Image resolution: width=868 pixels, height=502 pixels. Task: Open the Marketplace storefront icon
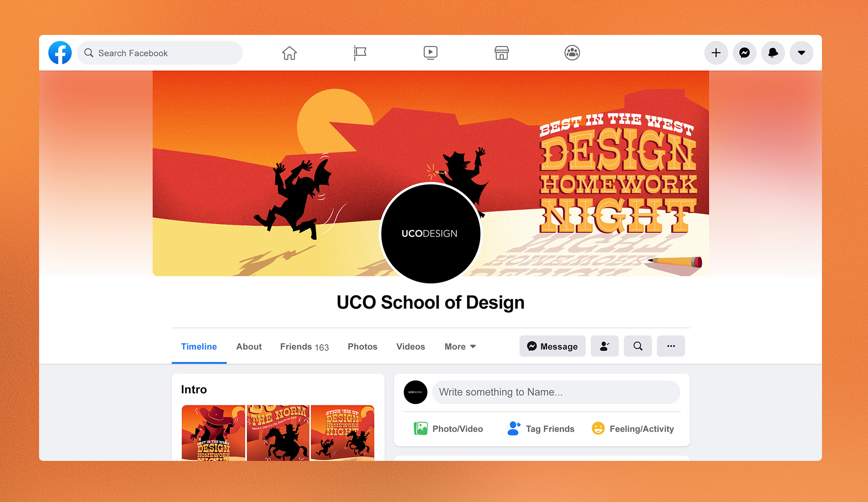click(x=501, y=53)
